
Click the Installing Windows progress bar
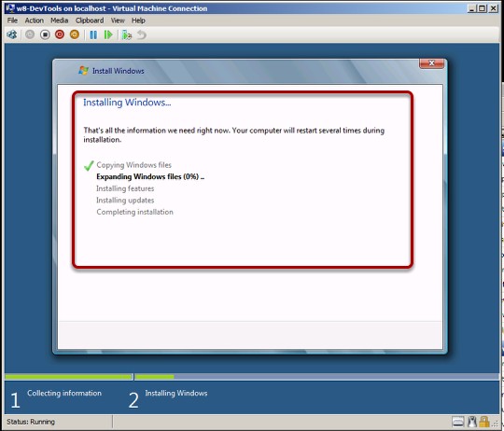316,376
